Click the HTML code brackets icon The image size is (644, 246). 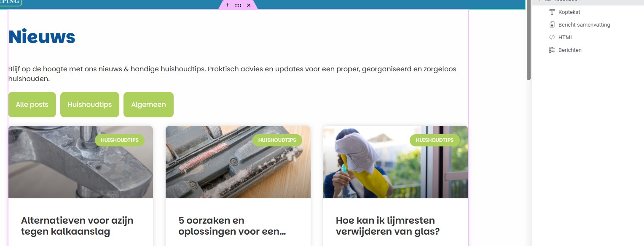[552, 38]
